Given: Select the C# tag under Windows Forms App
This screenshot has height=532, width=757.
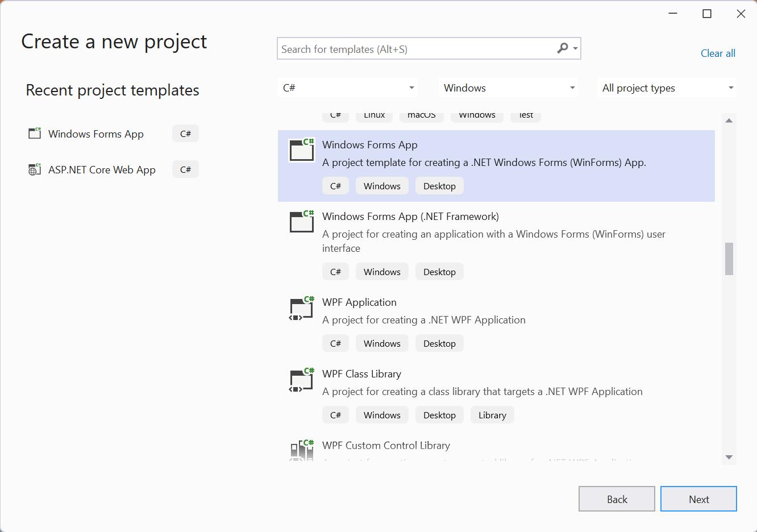Looking at the screenshot, I should pyautogui.click(x=335, y=185).
